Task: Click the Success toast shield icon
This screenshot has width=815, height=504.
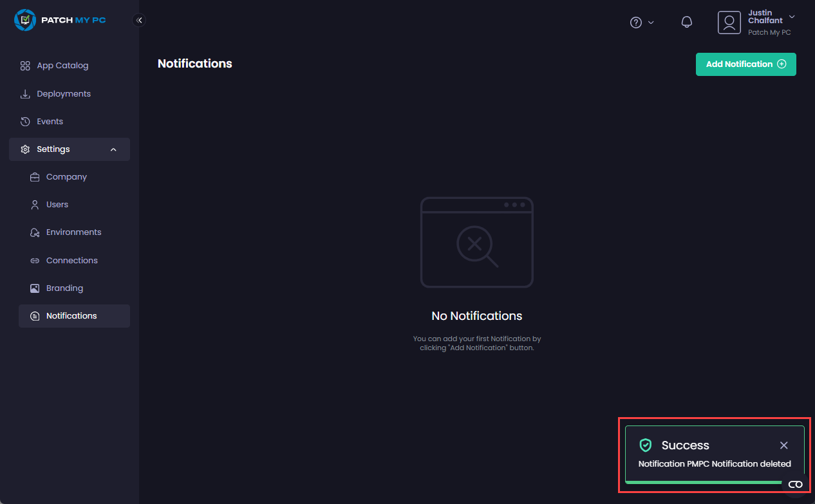Action: pyautogui.click(x=645, y=445)
